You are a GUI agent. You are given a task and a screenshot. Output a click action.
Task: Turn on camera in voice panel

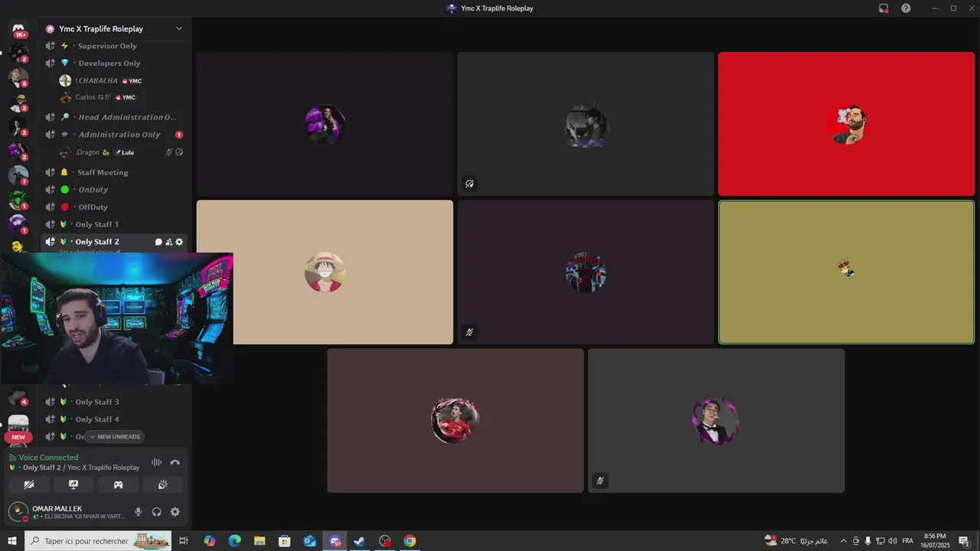(x=29, y=484)
